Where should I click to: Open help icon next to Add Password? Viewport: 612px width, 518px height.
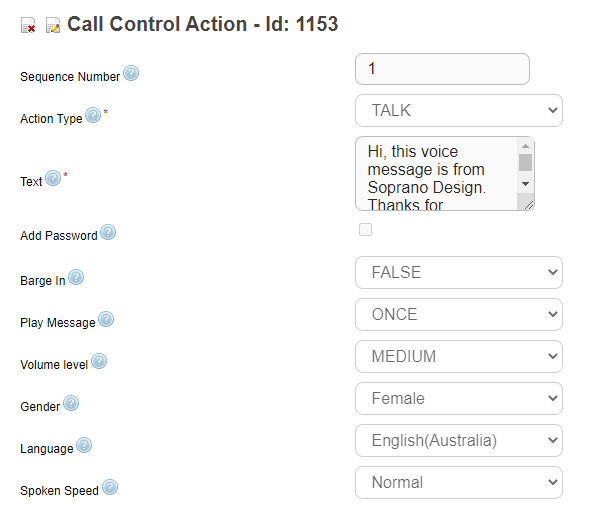pyautogui.click(x=108, y=233)
